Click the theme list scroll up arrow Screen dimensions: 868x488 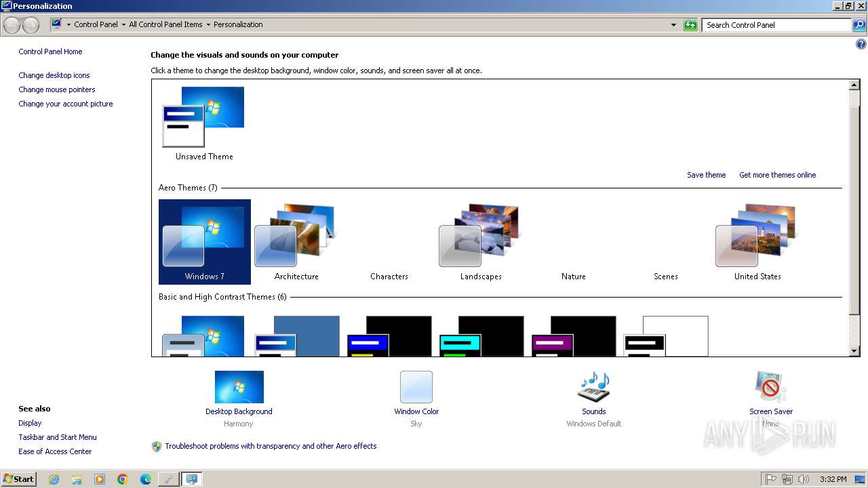[854, 85]
